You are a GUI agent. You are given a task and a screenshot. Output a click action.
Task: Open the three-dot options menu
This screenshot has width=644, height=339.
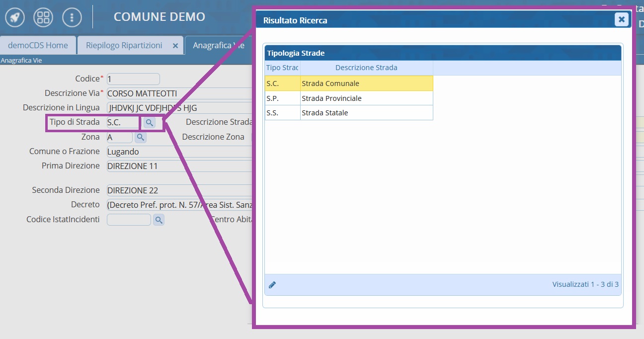(x=72, y=18)
